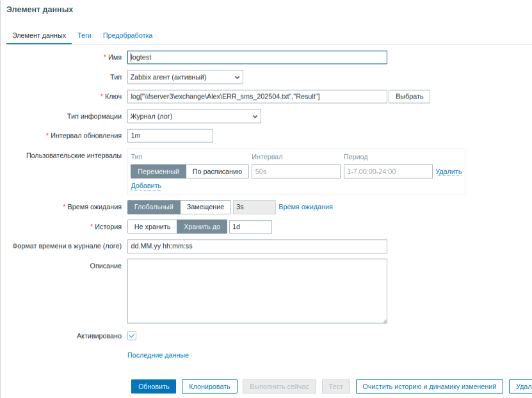Click the log time format field
532x398 pixels.
[257, 246]
